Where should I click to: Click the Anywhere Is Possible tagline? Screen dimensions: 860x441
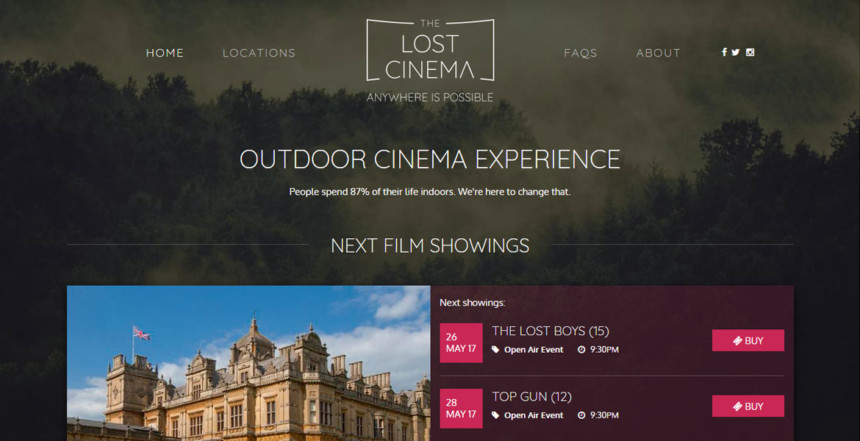pos(430,98)
